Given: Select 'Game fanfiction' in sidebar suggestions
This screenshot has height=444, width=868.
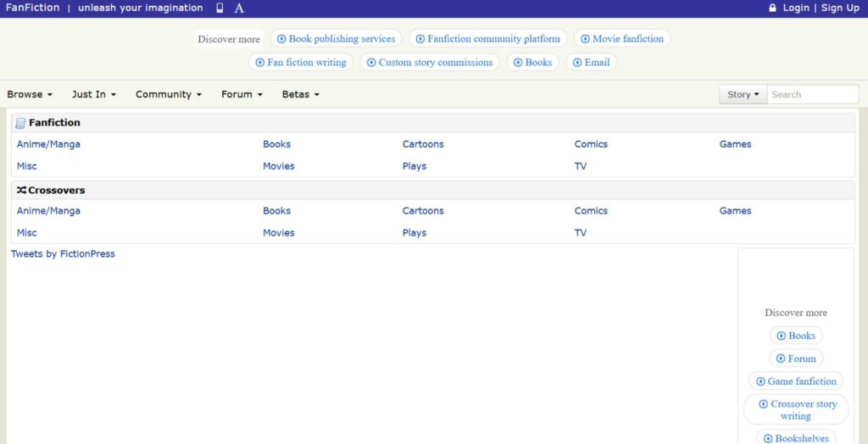Looking at the screenshot, I should [795, 381].
